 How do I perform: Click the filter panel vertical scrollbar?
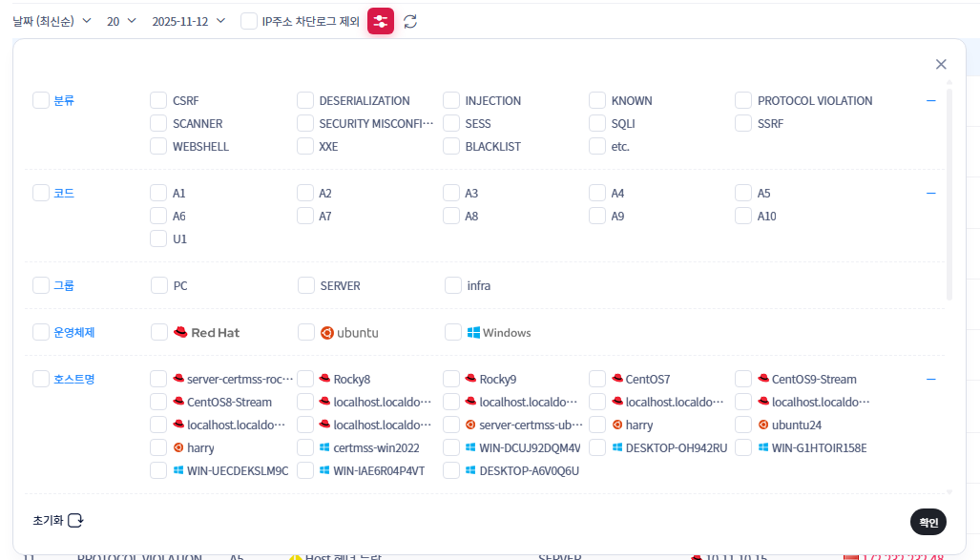[949, 191]
